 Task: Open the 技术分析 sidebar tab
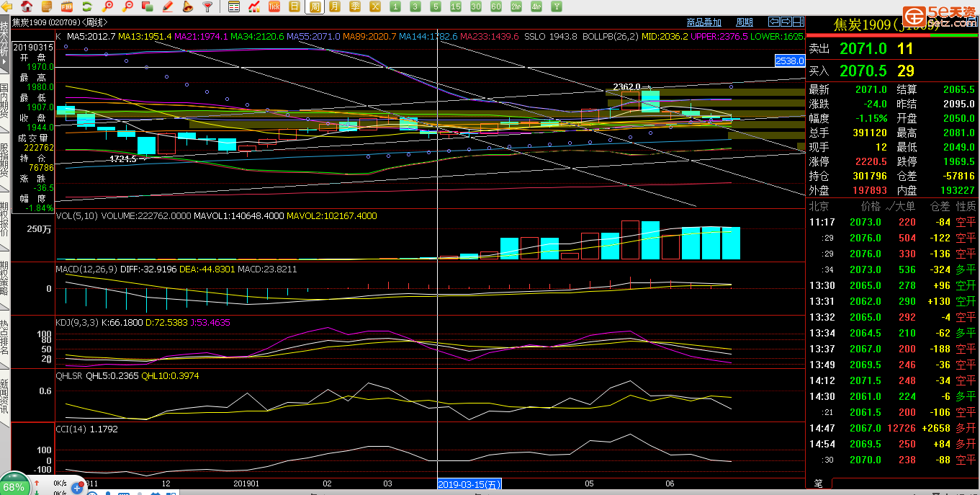[x=5, y=43]
